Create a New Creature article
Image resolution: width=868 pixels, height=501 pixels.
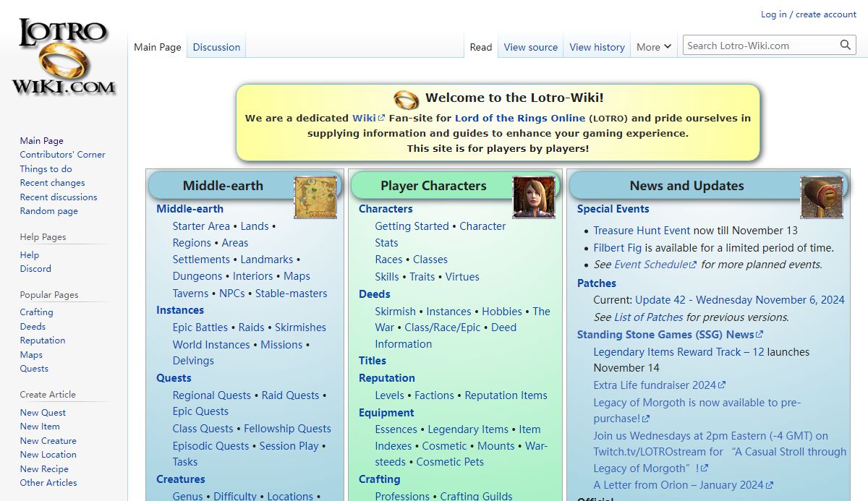click(48, 440)
